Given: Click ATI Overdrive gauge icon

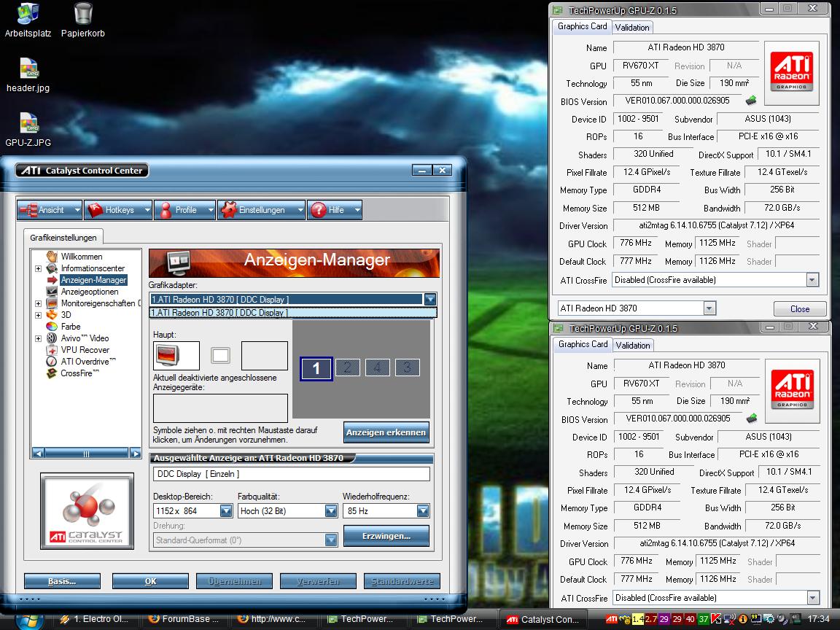Looking at the screenshot, I should pyautogui.click(x=52, y=362).
